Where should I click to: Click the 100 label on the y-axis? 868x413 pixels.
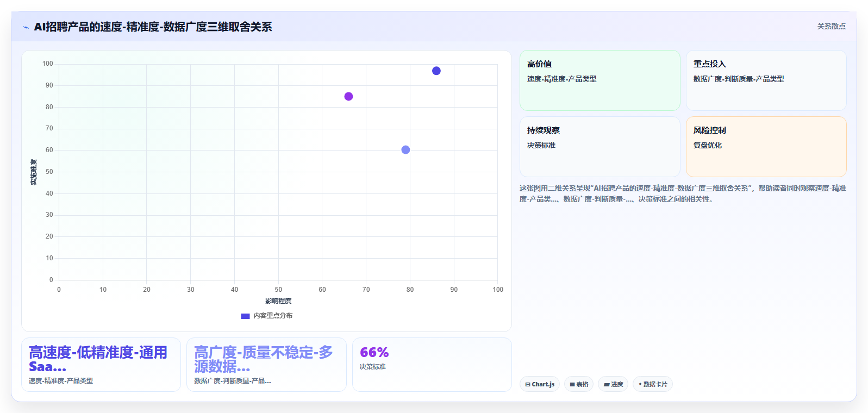point(48,64)
